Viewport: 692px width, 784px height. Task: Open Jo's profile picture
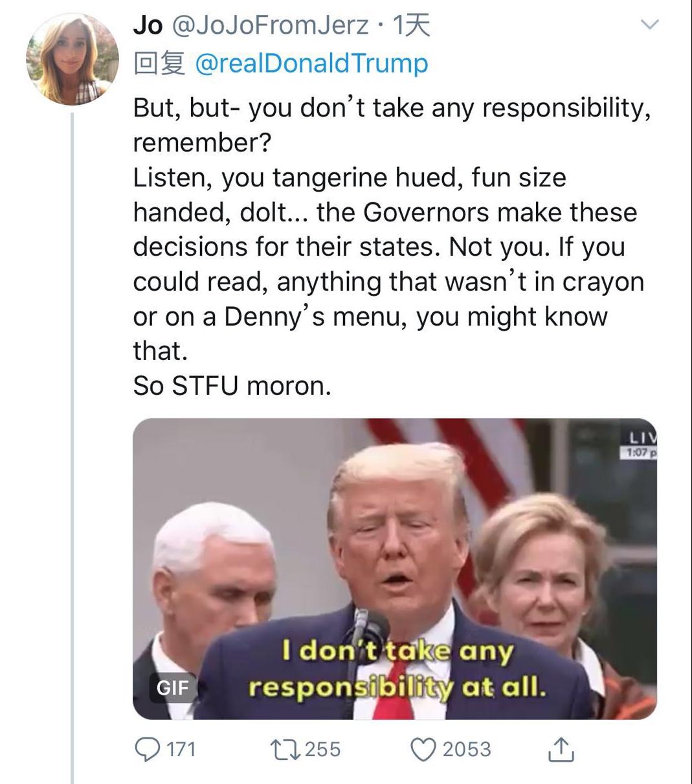pos(72,59)
